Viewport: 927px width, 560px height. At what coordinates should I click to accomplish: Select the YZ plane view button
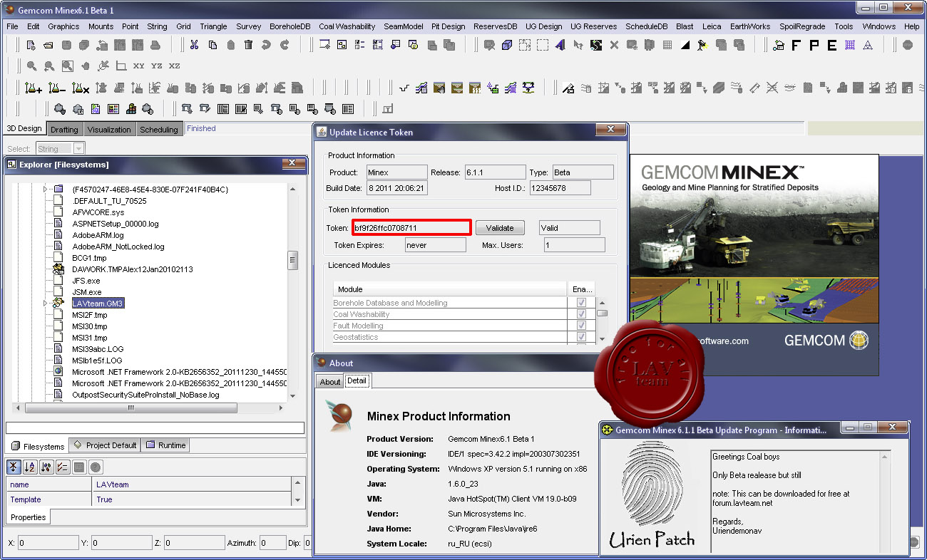coord(157,66)
